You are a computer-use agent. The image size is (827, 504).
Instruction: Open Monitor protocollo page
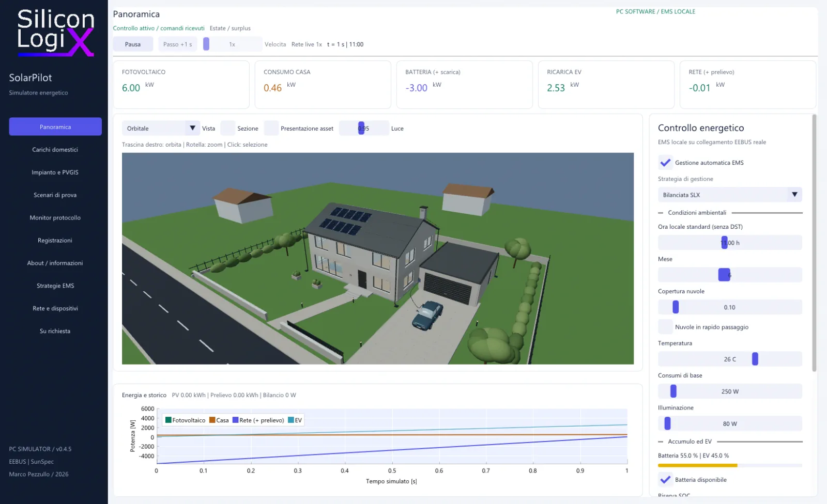click(55, 217)
